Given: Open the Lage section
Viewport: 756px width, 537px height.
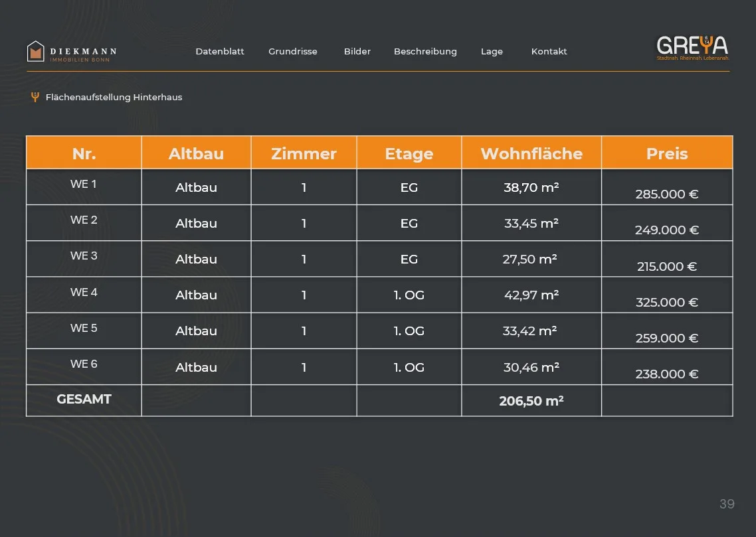Looking at the screenshot, I should coord(492,52).
